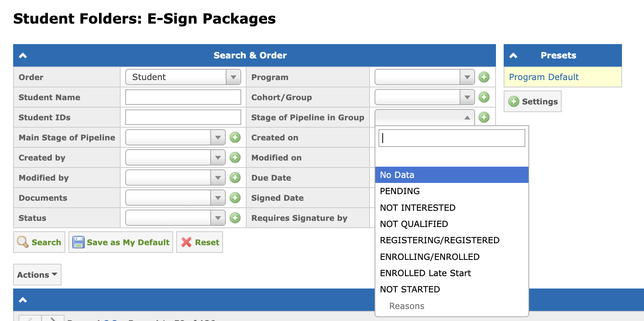Click green plus next to Stage of Pipeline in Group
This screenshot has width=644, height=321.
(484, 117)
